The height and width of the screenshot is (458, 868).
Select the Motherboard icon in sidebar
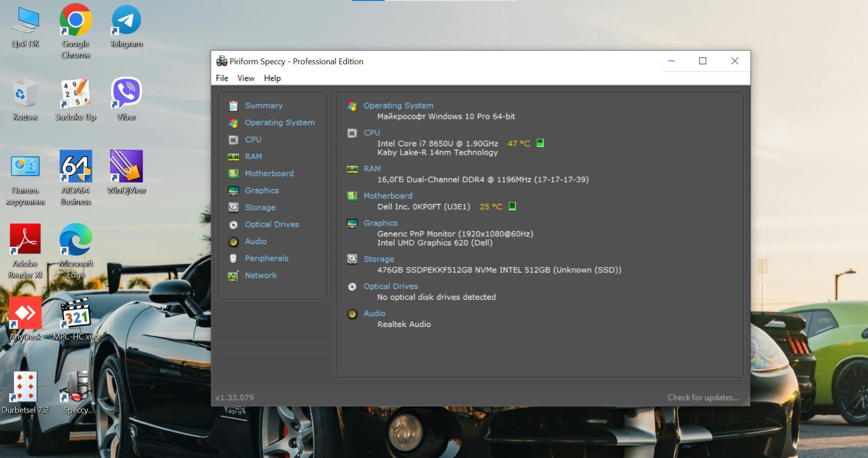[x=233, y=174]
